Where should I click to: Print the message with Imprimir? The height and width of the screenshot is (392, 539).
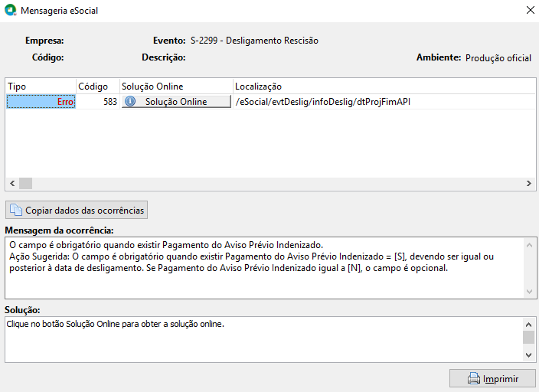(492, 378)
